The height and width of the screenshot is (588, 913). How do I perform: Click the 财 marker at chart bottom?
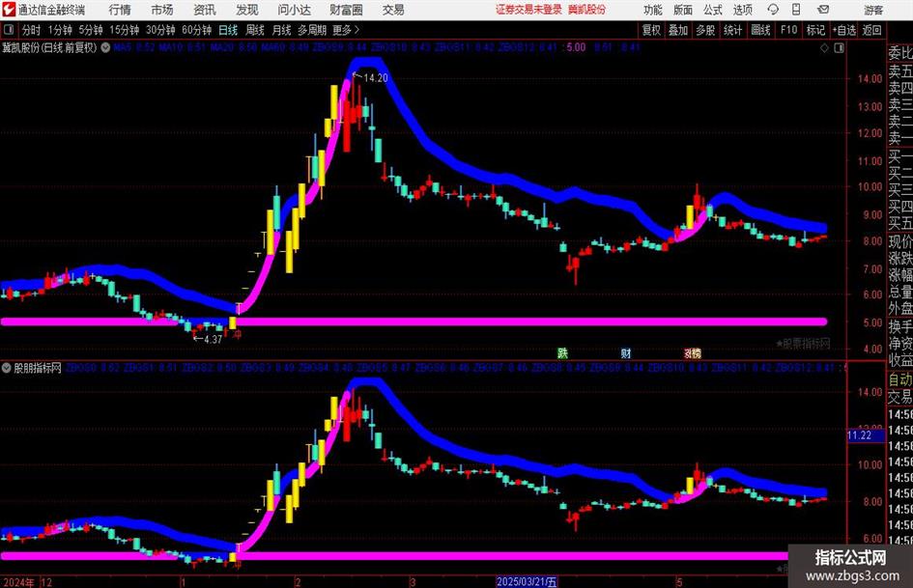click(626, 352)
